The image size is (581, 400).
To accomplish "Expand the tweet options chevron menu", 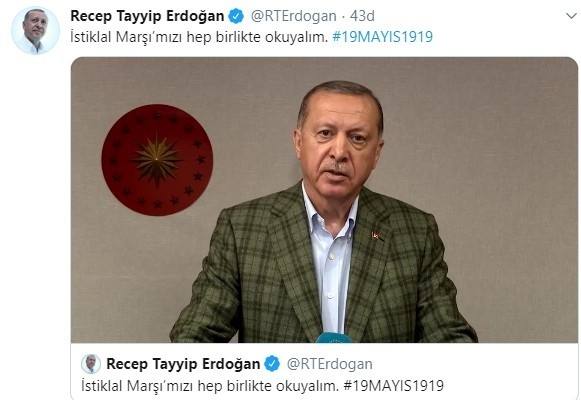I will click(571, 16).
